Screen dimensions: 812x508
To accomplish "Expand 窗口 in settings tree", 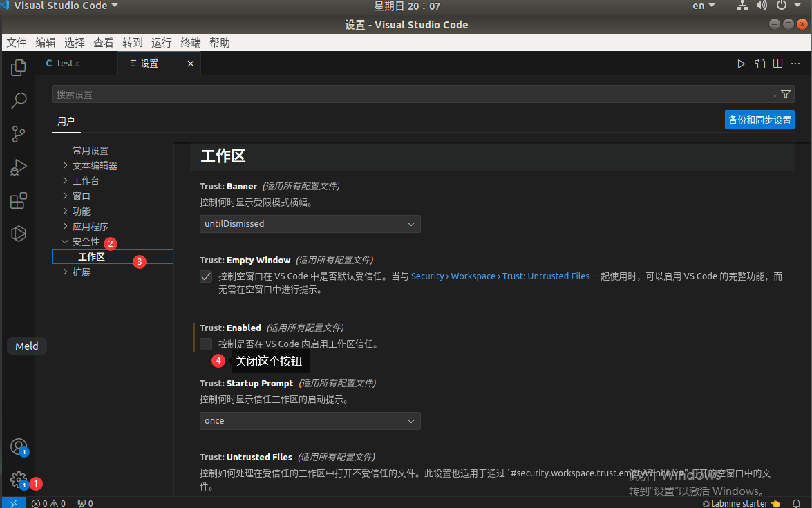I will [65, 196].
